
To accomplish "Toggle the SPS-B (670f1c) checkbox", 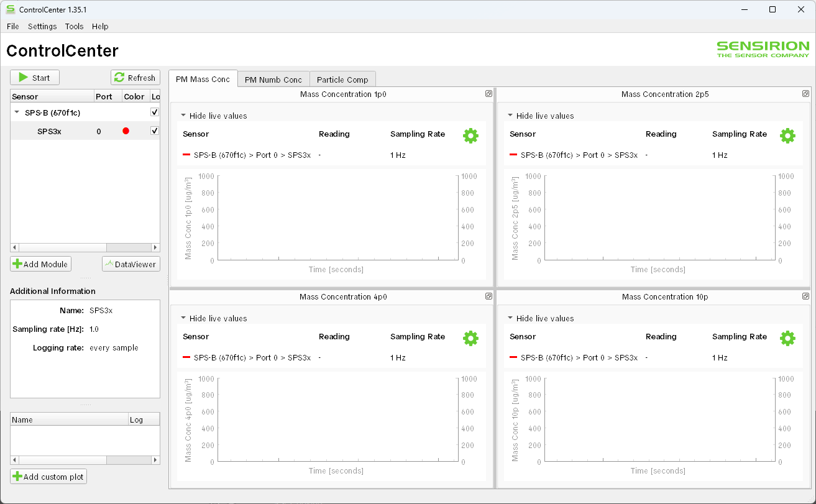I will tap(155, 112).
